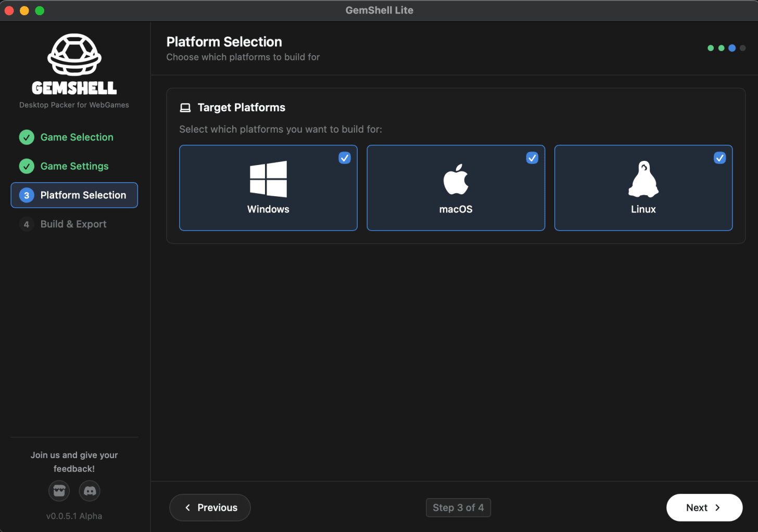Click 'Select which platforms you want' instruction text
Screen dimensions: 758x532
[281, 129]
